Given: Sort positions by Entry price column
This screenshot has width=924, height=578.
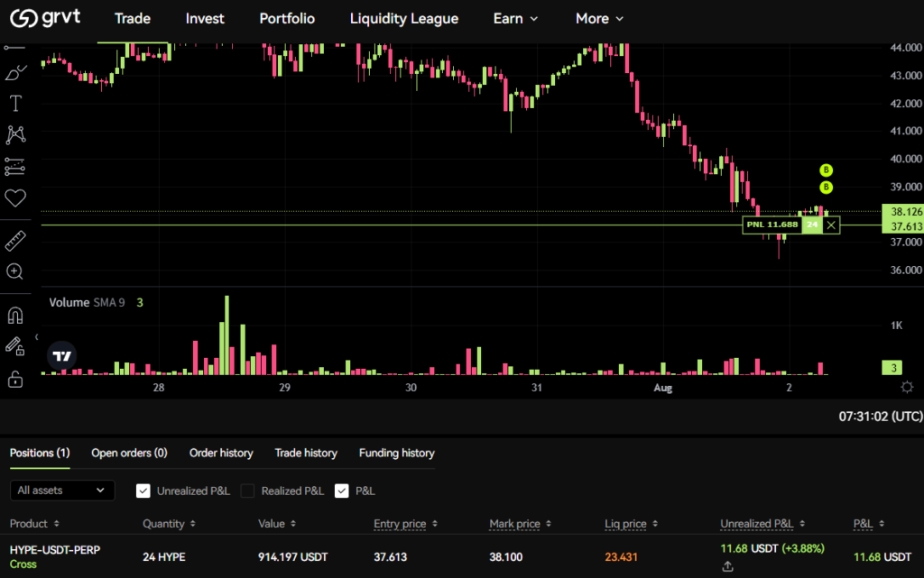Looking at the screenshot, I should 406,524.
